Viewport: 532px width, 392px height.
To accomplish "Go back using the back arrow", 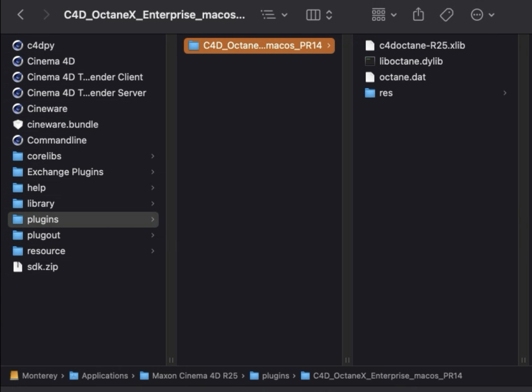I will click(20, 15).
